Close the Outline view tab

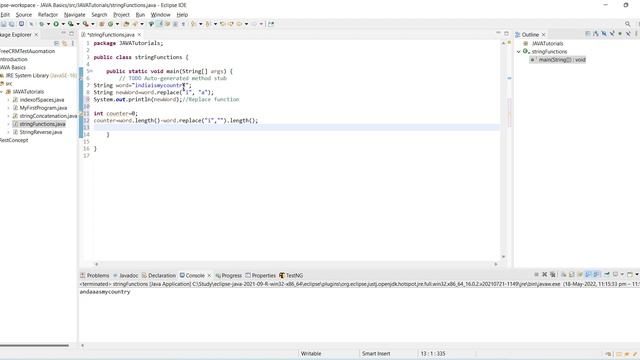click(x=543, y=35)
